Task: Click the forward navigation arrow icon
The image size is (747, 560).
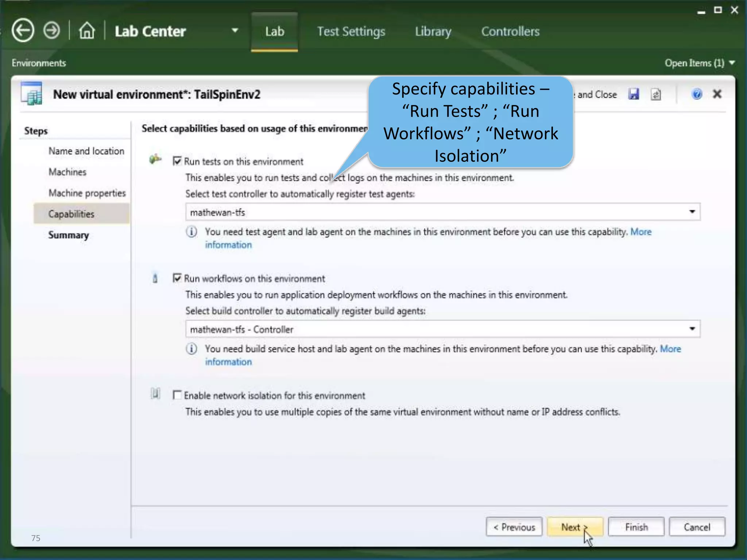Action: point(51,31)
